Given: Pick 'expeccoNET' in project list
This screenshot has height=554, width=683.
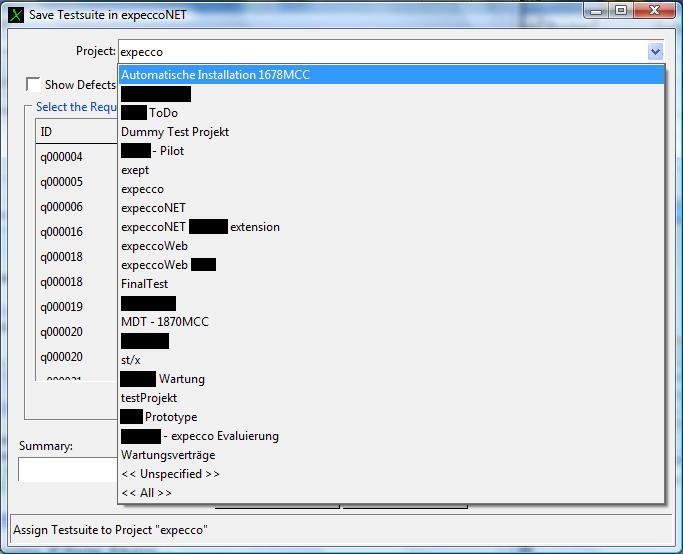Looking at the screenshot, I should (x=153, y=208).
